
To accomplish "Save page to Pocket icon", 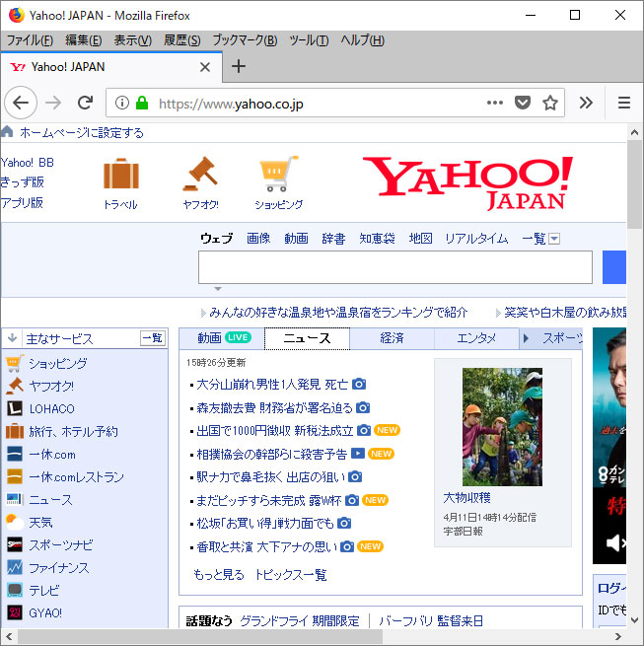I will pyautogui.click(x=523, y=103).
